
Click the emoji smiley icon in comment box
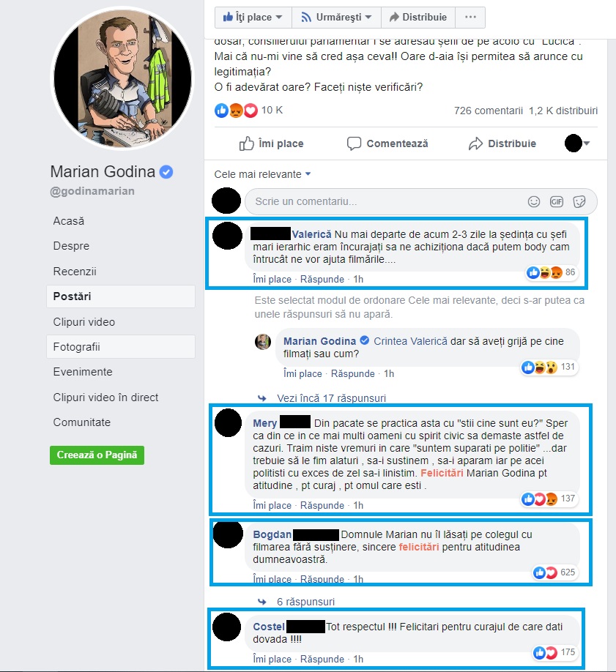534,201
